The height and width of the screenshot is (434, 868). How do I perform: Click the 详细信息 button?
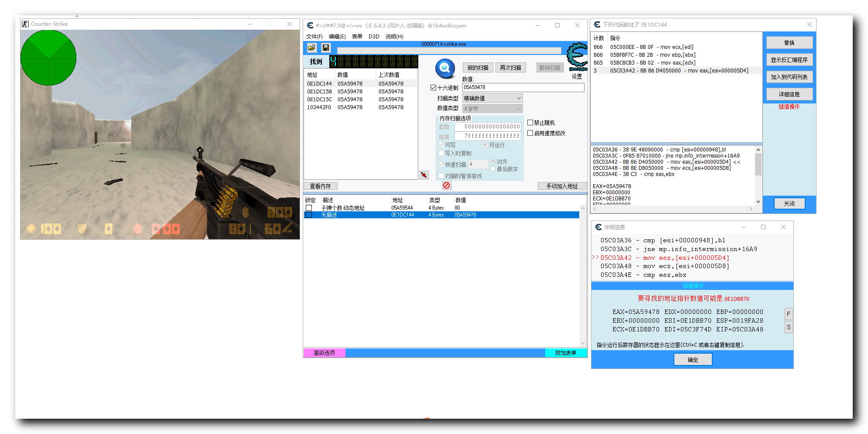789,94
